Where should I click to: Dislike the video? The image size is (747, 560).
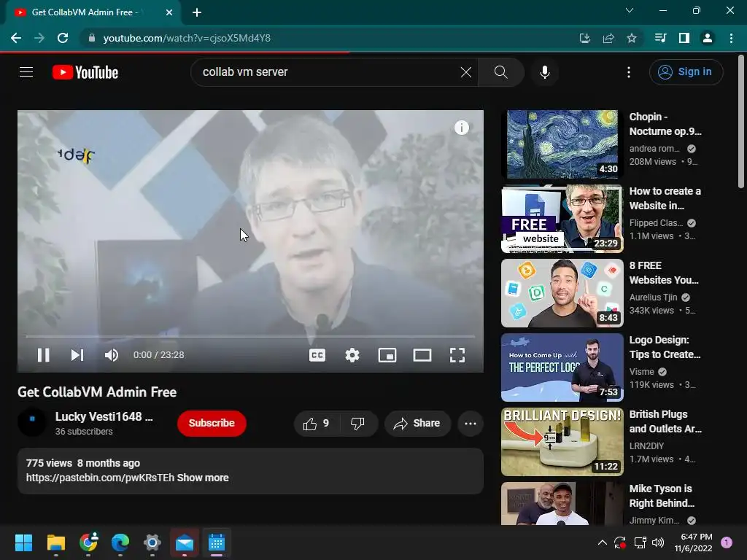pyautogui.click(x=358, y=424)
